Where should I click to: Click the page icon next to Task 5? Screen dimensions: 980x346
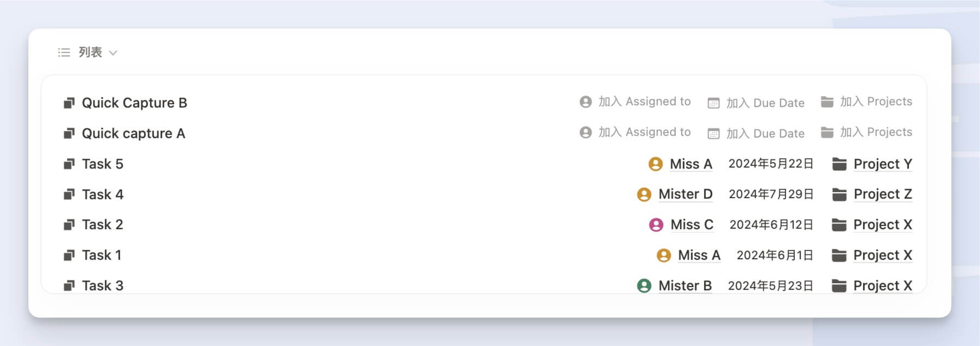[70, 164]
